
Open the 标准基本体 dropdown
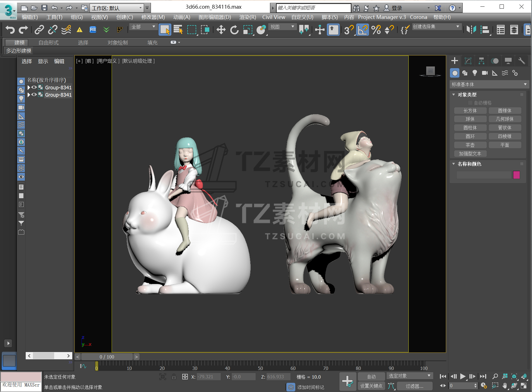pos(489,84)
